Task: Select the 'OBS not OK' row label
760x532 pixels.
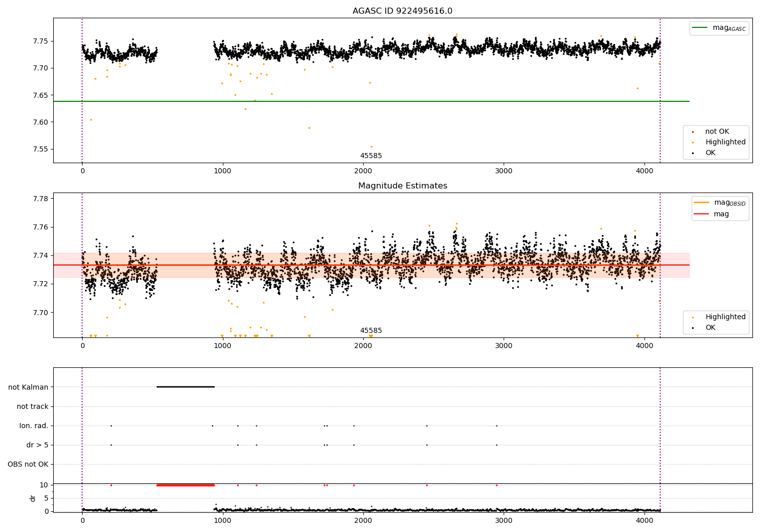Action: tap(28, 464)
